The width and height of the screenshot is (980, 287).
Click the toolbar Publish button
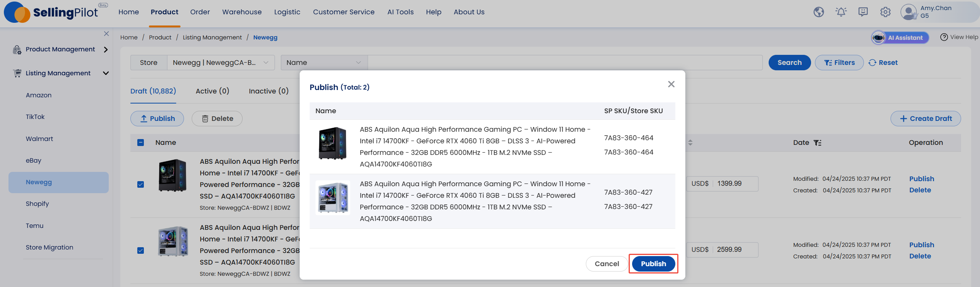point(157,119)
